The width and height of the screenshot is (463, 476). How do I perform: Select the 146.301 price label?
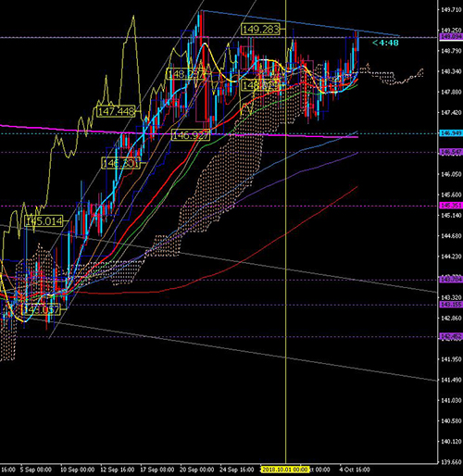point(120,163)
